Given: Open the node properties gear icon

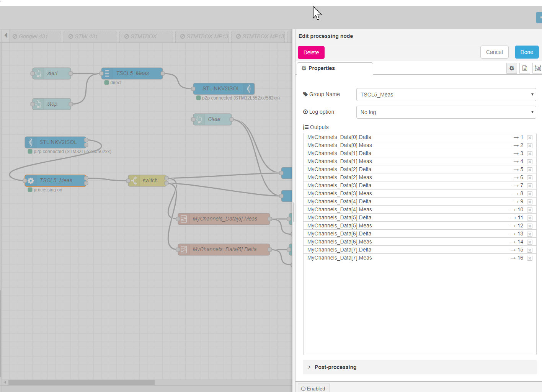Looking at the screenshot, I should tap(512, 68).
